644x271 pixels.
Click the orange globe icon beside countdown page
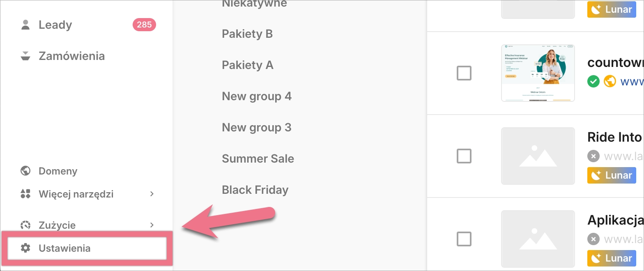pyautogui.click(x=610, y=81)
